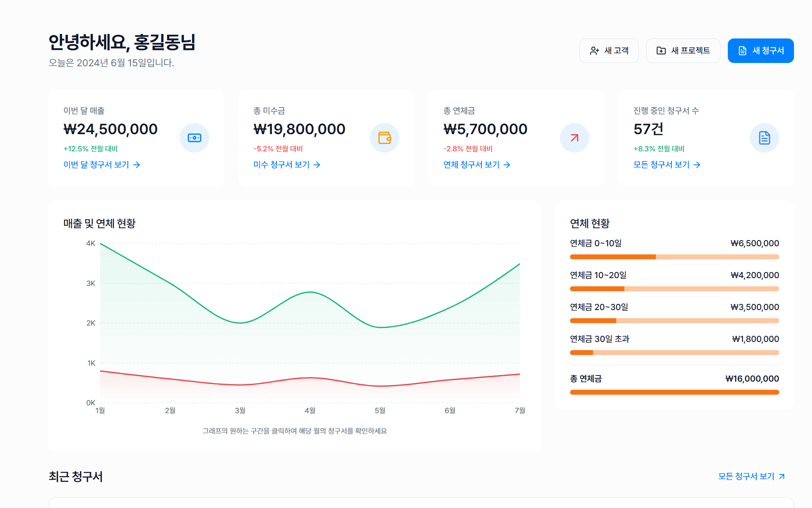Open 미수 청구서 보기 link

tap(287, 165)
